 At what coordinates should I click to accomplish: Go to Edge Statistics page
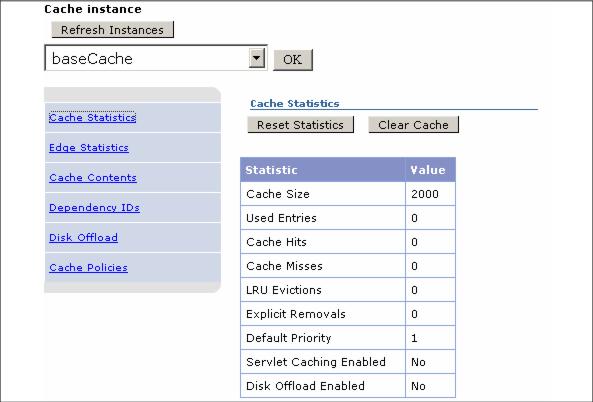[x=89, y=147]
